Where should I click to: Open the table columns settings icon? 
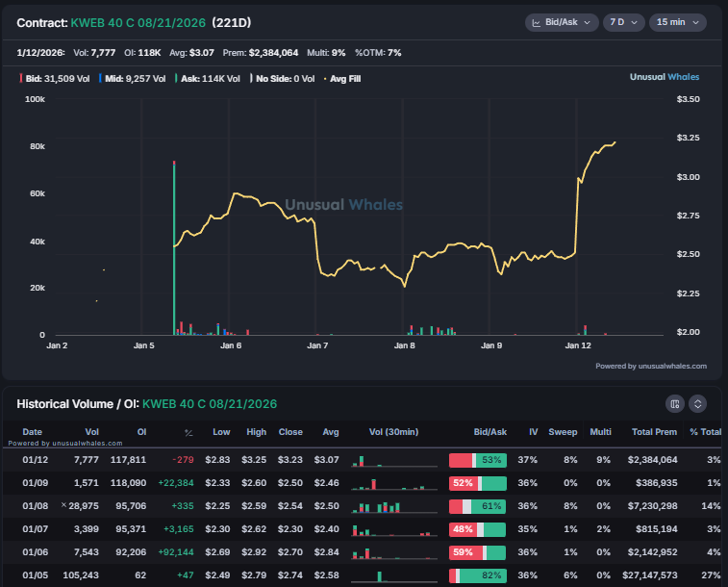(675, 404)
